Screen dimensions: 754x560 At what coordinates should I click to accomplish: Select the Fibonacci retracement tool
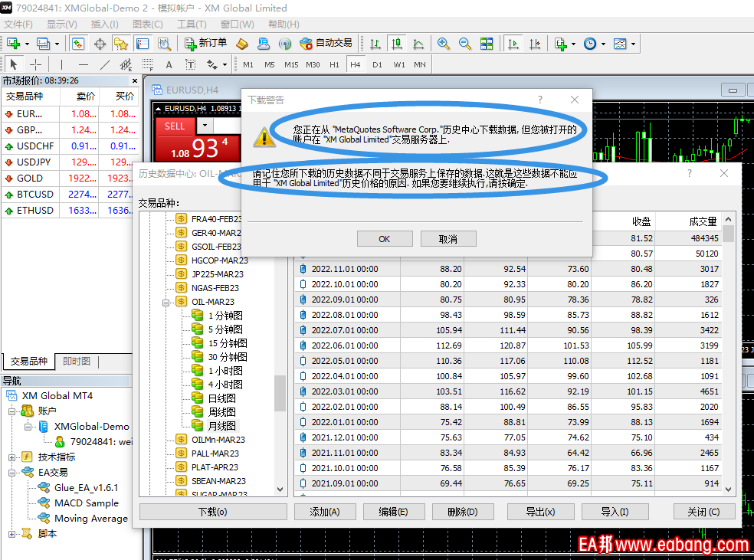[x=148, y=64]
